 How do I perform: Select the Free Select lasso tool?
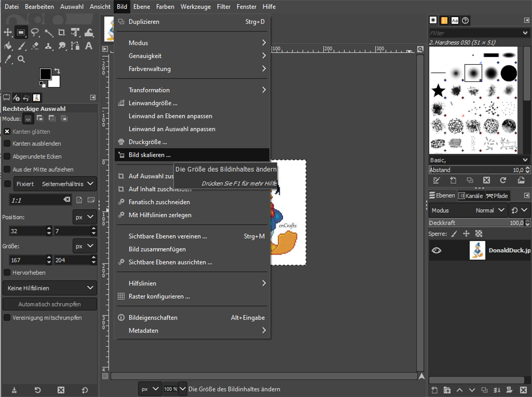click(x=35, y=33)
